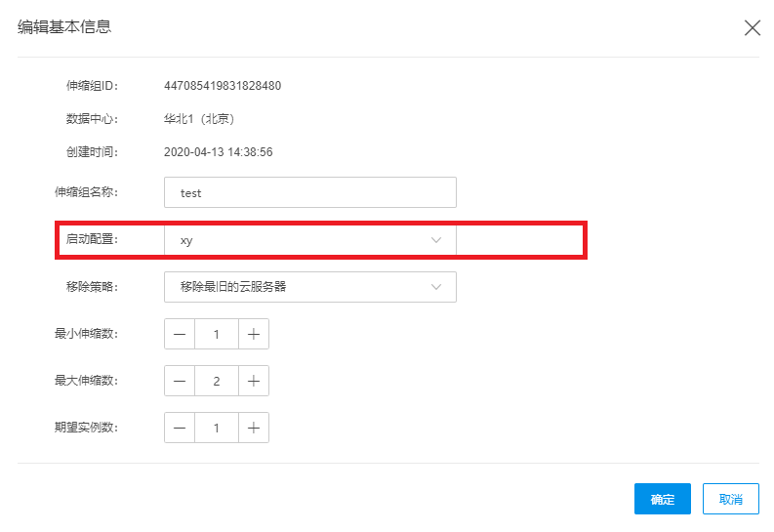Focus the 最大伸缩数 number field
774x532 pixels.
(216, 381)
